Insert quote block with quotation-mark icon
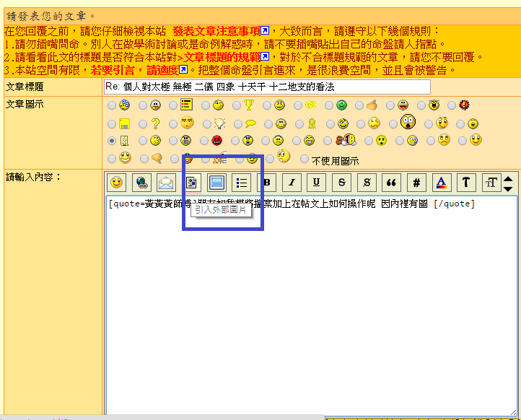521x420 pixels. (392, 183)
